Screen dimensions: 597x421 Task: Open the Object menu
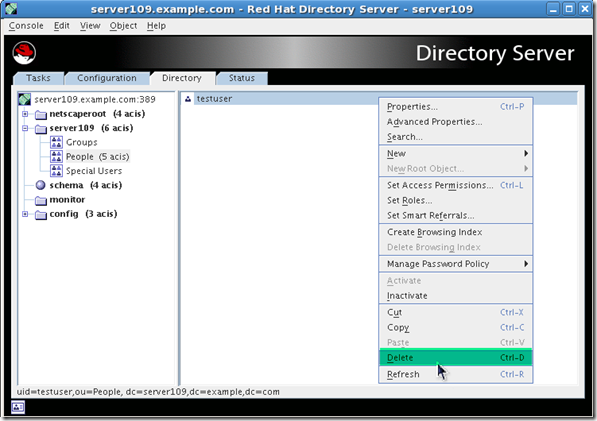click(x=123, y=26)
